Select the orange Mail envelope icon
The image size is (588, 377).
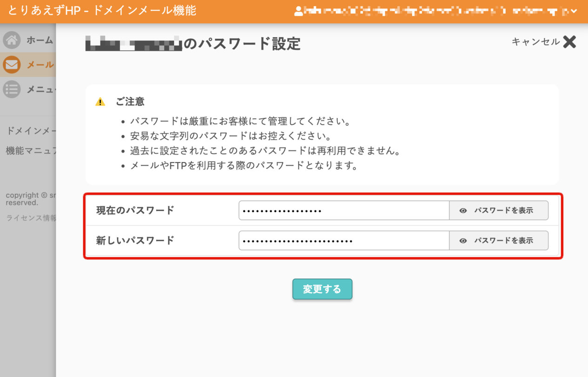tap(12, 65)
